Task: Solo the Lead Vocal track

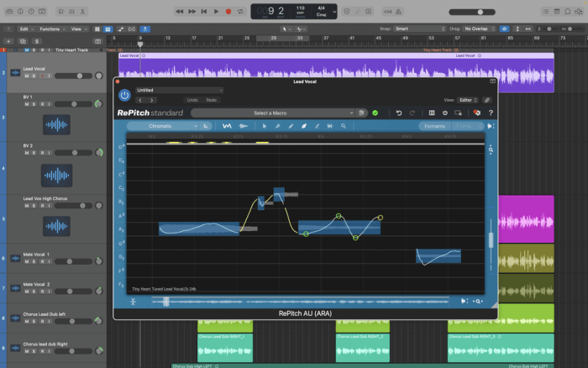Action: tap(34, 76)
